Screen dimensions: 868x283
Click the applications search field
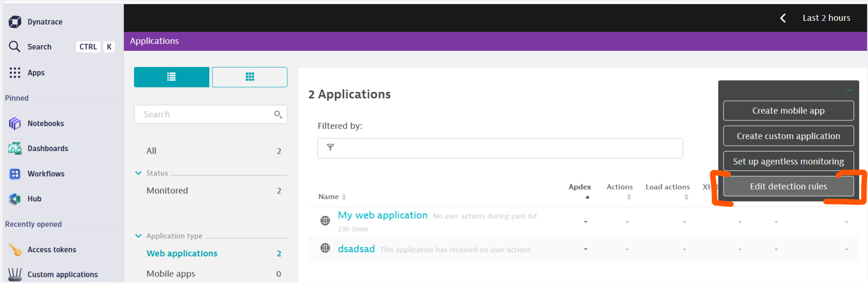[206, 114]
